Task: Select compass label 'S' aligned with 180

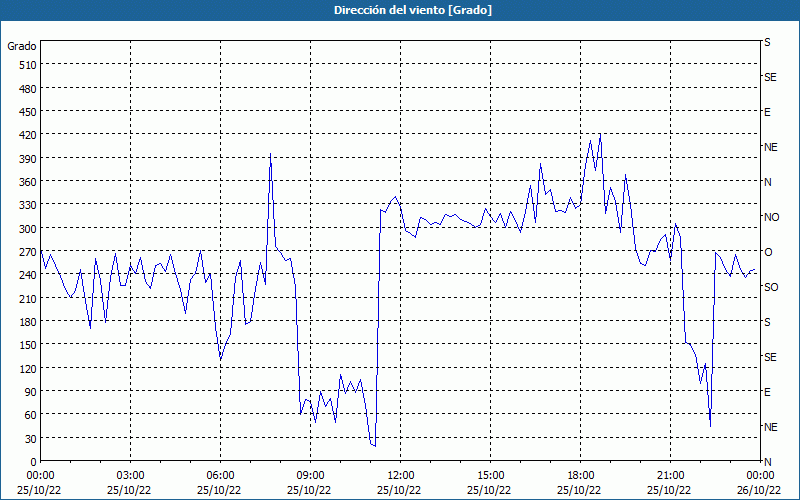Action: coord(767,322)
